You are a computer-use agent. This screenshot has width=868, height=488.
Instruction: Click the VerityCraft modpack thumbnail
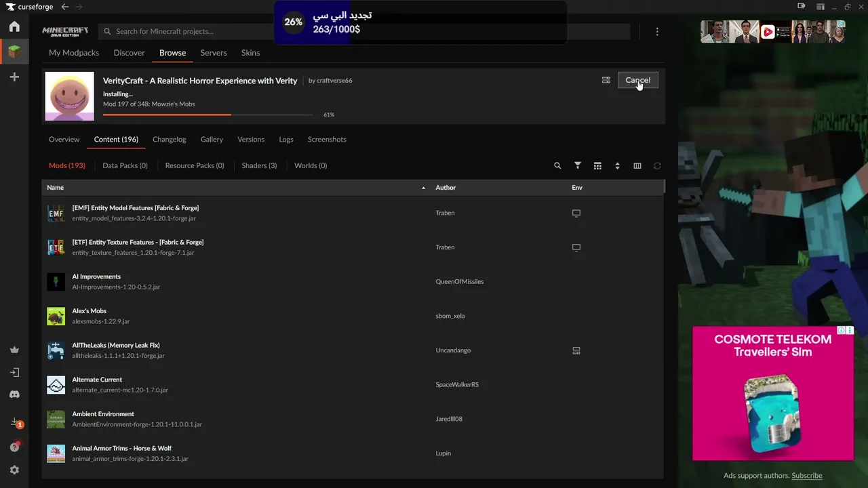click(x=70, y=96)
